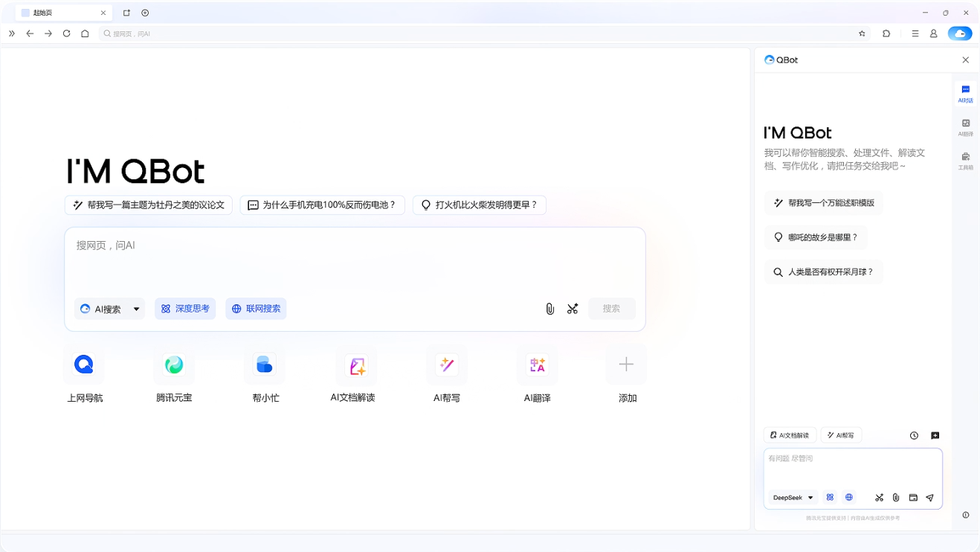This screenshot has width=980, height=552.
Task: Click the wallet card icon in QBot input
Action: [x=913, y=498]
